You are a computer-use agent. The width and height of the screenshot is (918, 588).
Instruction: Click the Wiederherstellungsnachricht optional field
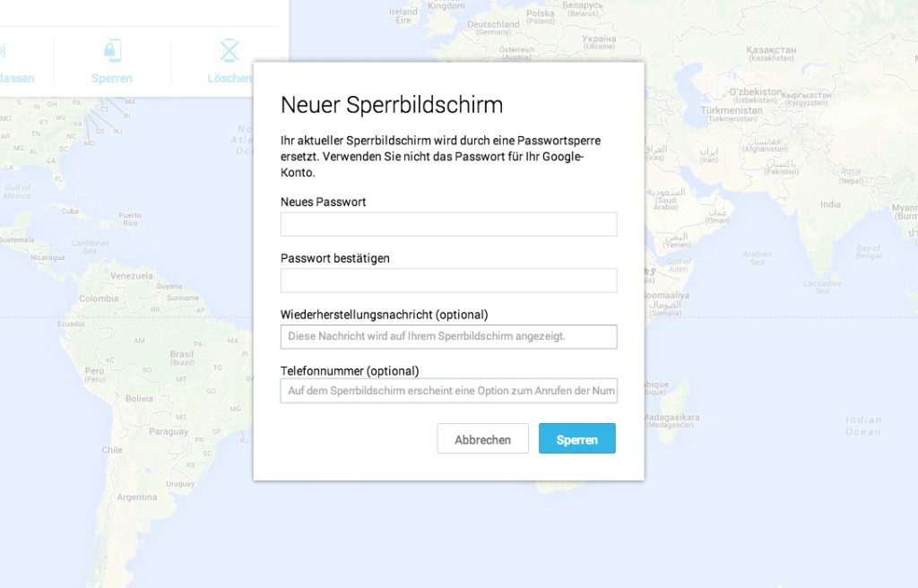[448, 336]
